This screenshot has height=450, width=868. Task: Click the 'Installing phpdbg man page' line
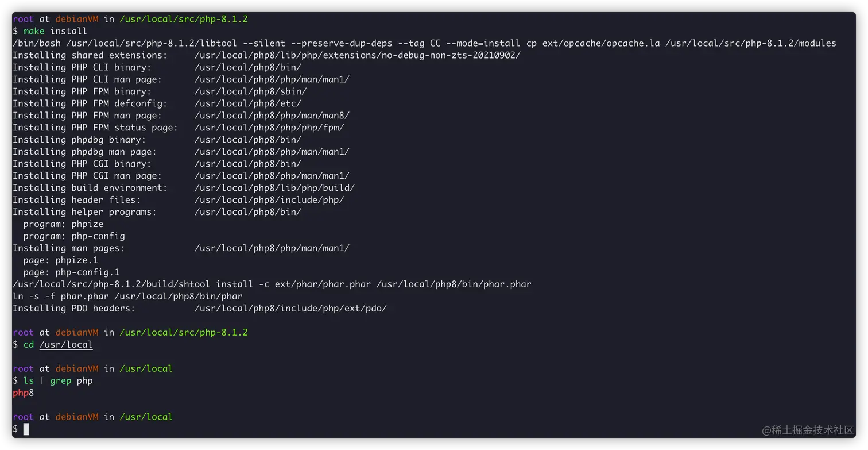coord(181,152)
